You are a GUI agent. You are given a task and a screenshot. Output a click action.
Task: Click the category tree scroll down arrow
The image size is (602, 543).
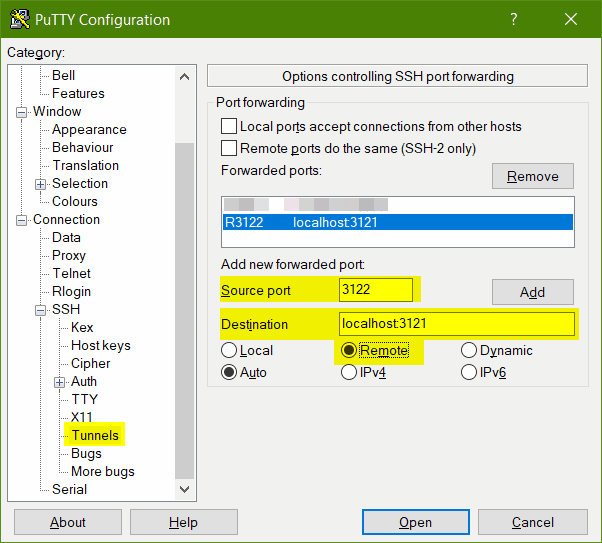184,488
